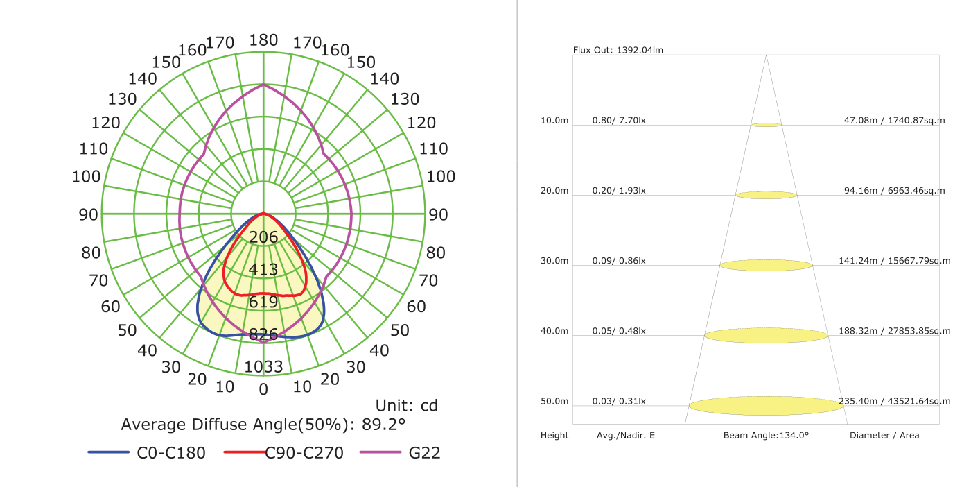980x487 pixels.
Task: Select the C0-C180 legend label
Action: (x=171, y=453)
